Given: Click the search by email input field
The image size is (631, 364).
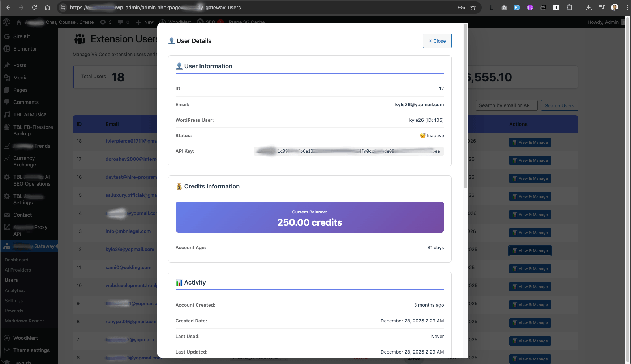Looking at the screenshot, I should coord(506,105).
